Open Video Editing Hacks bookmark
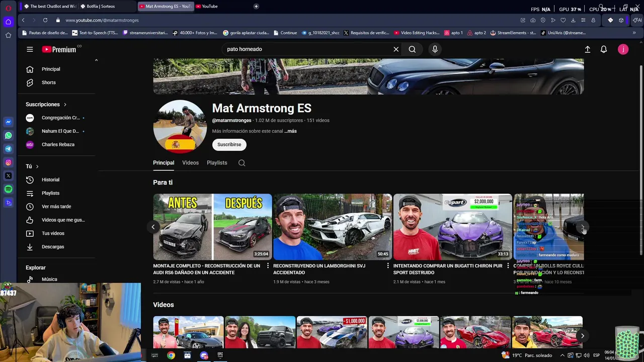 click(x=417, y=33)
